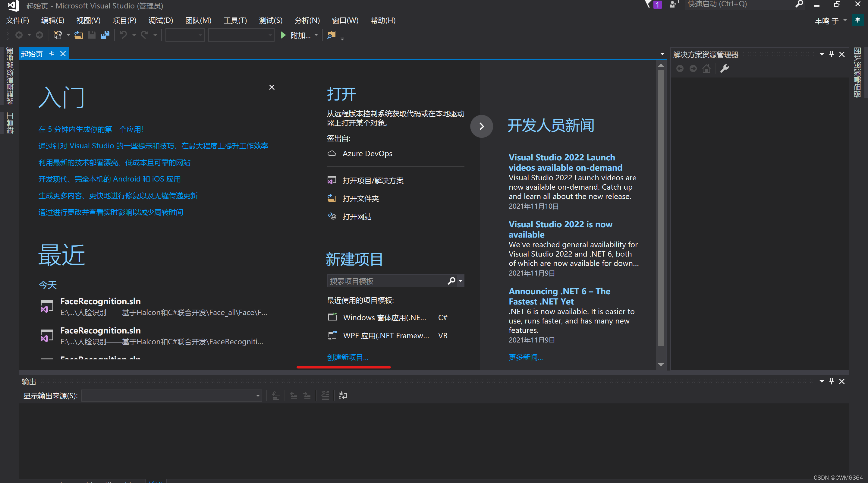Open the Edit menu

(x=52, y=21)
